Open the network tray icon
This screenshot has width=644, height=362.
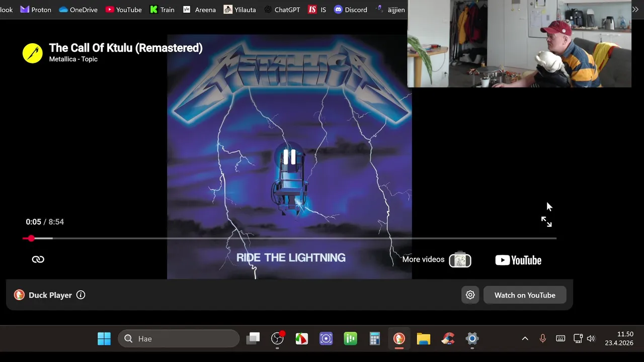(x=578, y=339)
